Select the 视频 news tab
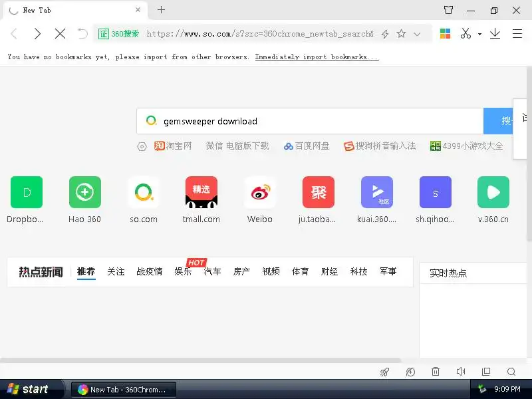This screenshot has width=532, height=399. point(271,272)
